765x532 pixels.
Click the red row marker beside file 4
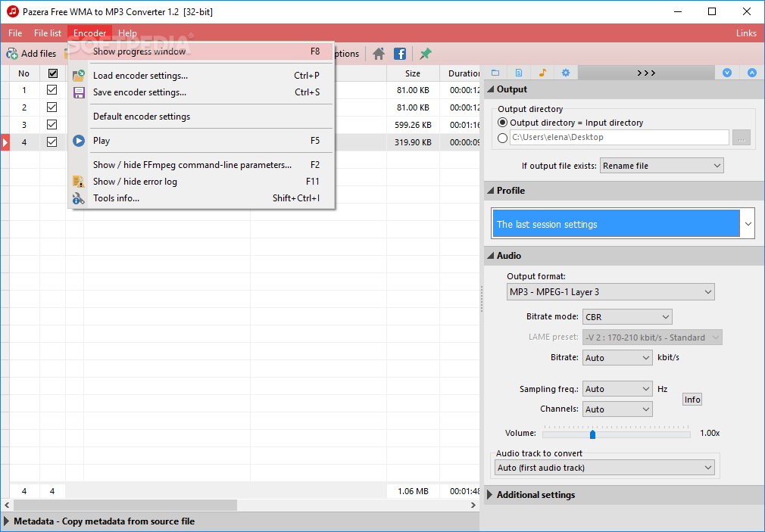point(5,142)
